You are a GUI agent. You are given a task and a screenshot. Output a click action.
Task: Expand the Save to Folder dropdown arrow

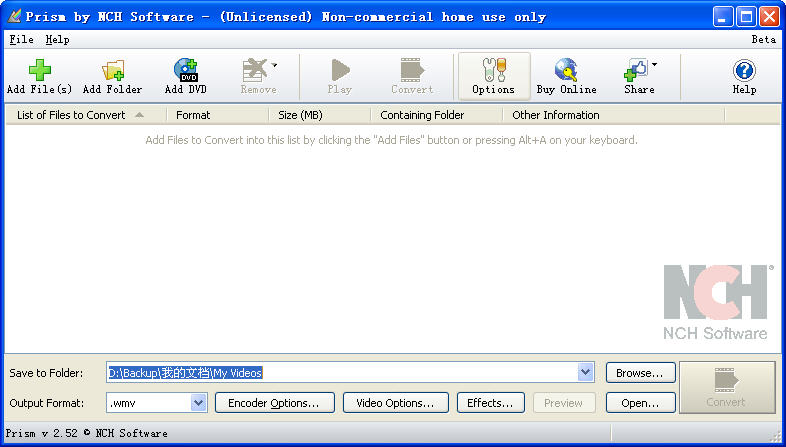pyautogui.click(x=585, y=372)
